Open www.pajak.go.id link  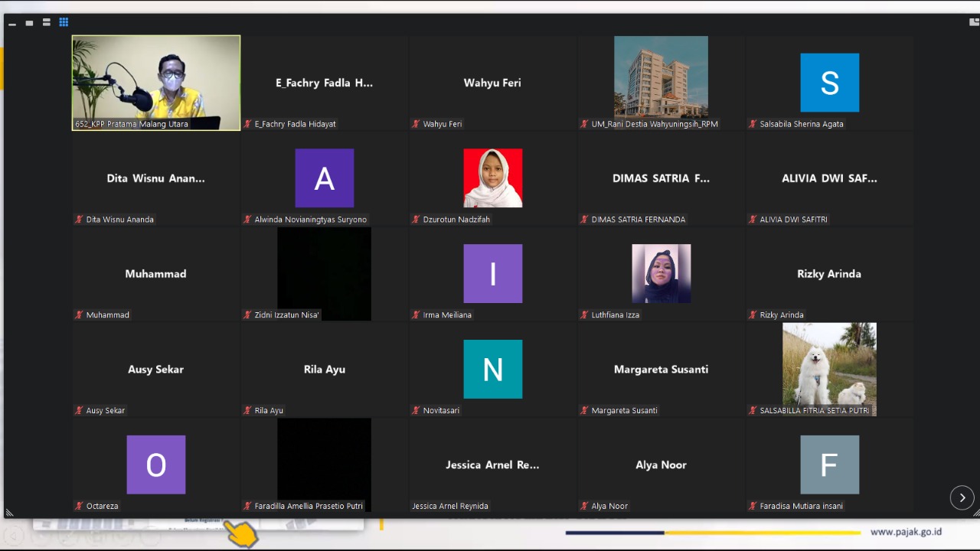(x=906, y=532)
